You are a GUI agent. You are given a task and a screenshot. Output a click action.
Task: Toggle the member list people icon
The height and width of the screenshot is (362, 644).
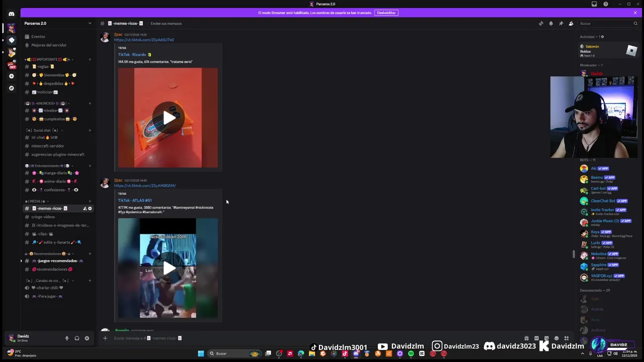pyautogui.click(x=571, y=24)
